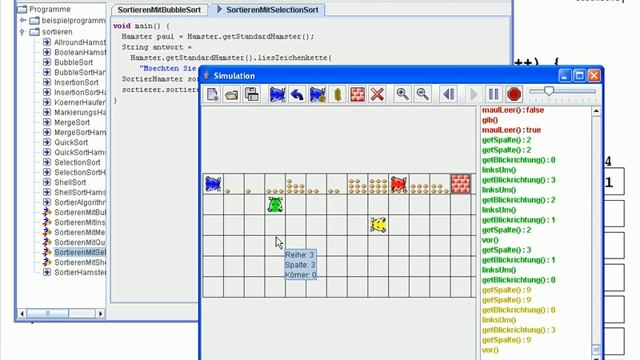This screenshot has height=360, width=640.
Task: Open the BooleanHamster file
Action: tap(80, 52)
